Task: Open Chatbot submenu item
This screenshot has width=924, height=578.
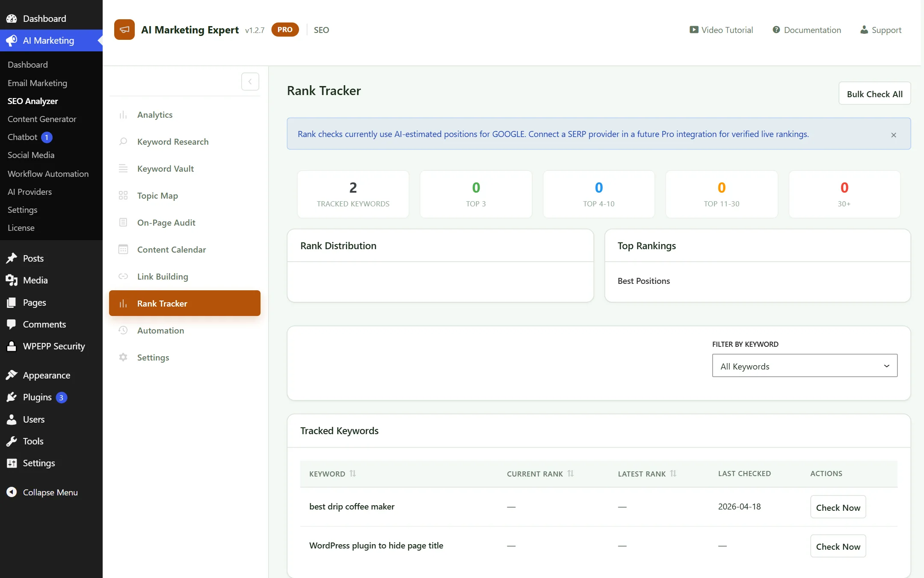Action: coord(30,137)
